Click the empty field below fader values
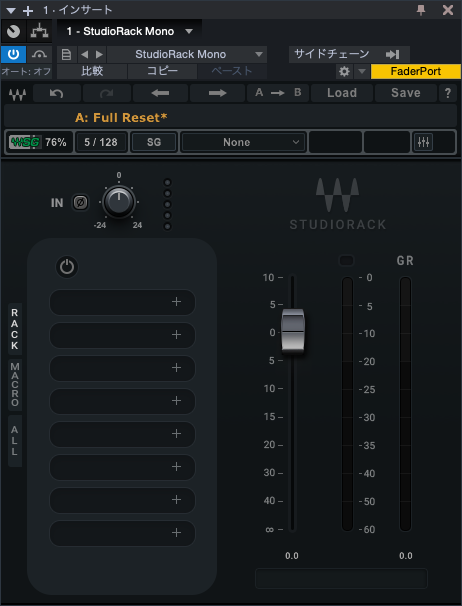Viewport: 462px width, 606px height. [x=341, y=579]
